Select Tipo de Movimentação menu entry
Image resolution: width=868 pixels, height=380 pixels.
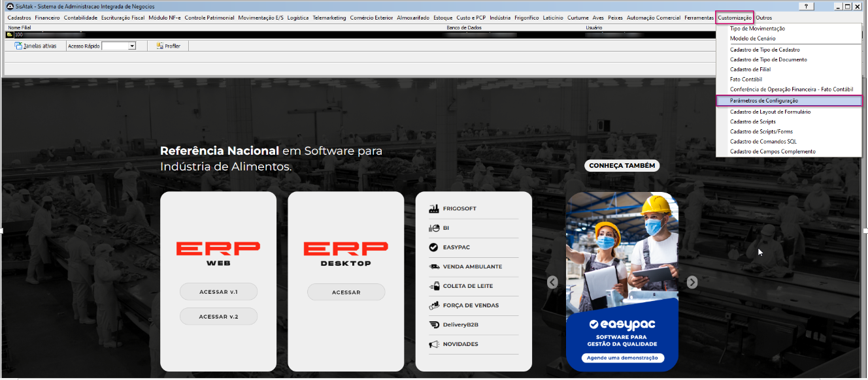click(789, 29)
